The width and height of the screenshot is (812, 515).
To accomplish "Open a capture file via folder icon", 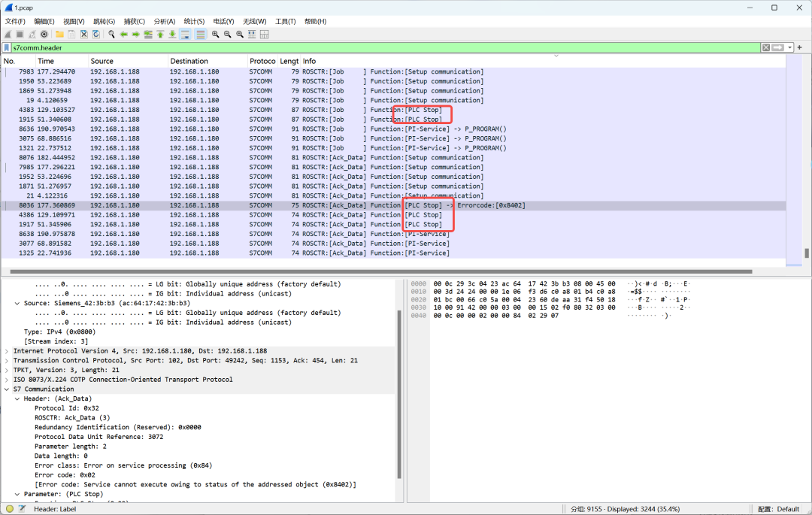I will pos(59,34).
